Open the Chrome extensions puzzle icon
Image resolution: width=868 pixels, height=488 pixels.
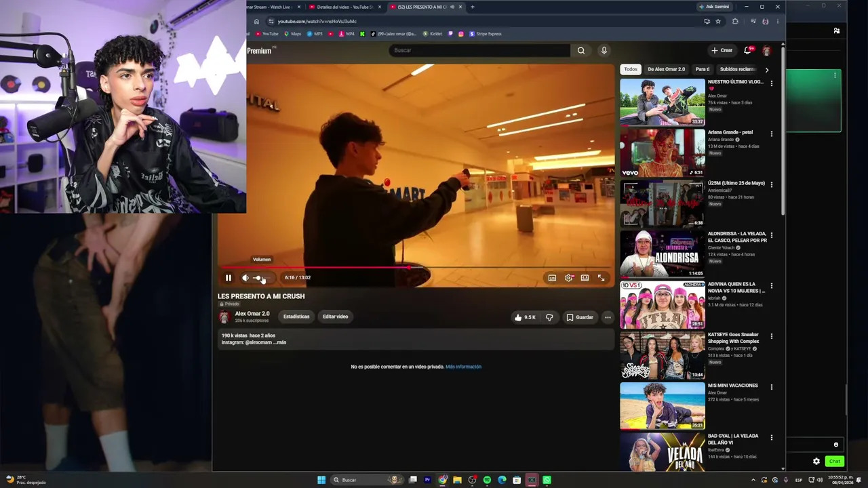point(735,21)
